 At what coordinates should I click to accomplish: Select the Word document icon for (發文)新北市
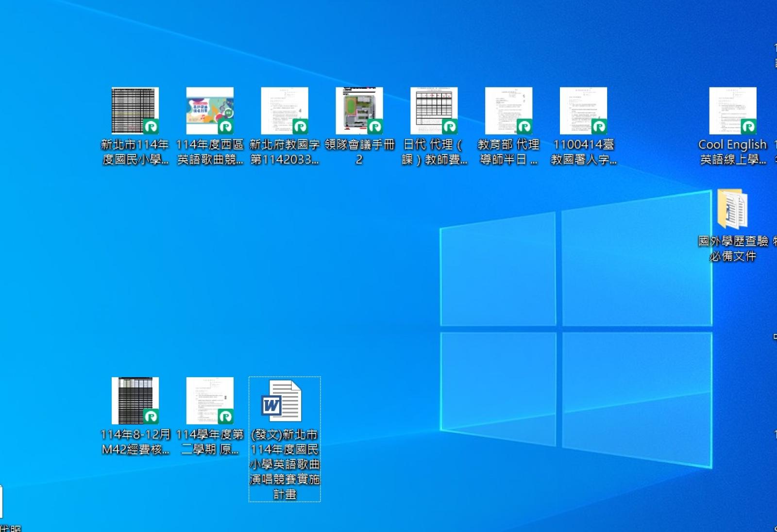pyautogui.click(x=282, y=401)
